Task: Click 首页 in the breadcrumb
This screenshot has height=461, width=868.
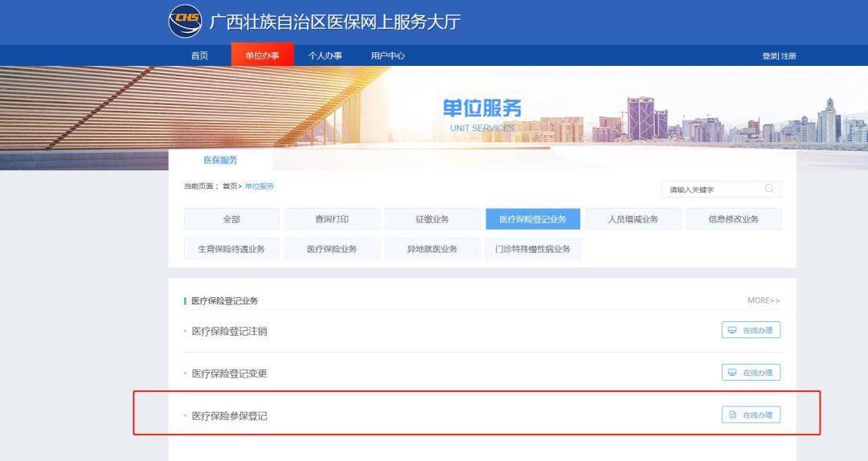Action: 230,186
